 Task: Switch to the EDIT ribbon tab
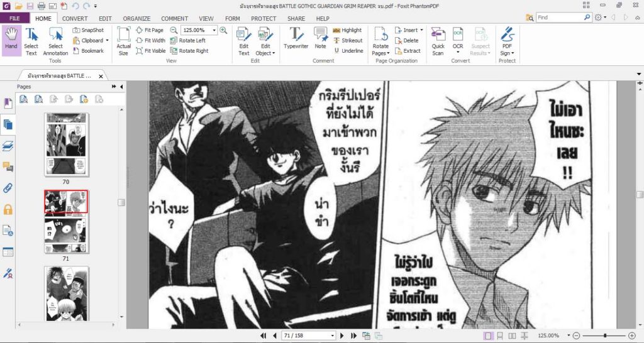[105, 18]
